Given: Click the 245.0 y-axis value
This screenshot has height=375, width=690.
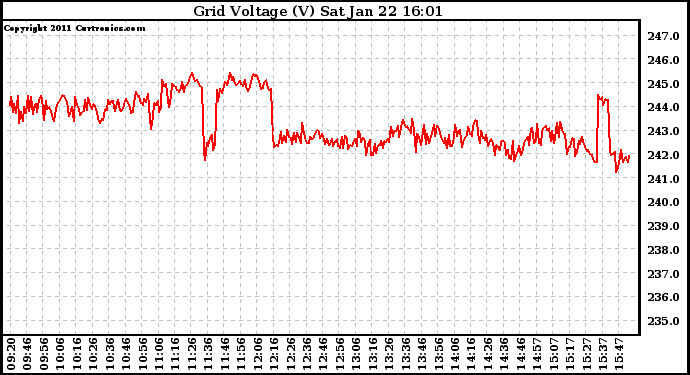Looking at the screenshot, I should (663, 84).
